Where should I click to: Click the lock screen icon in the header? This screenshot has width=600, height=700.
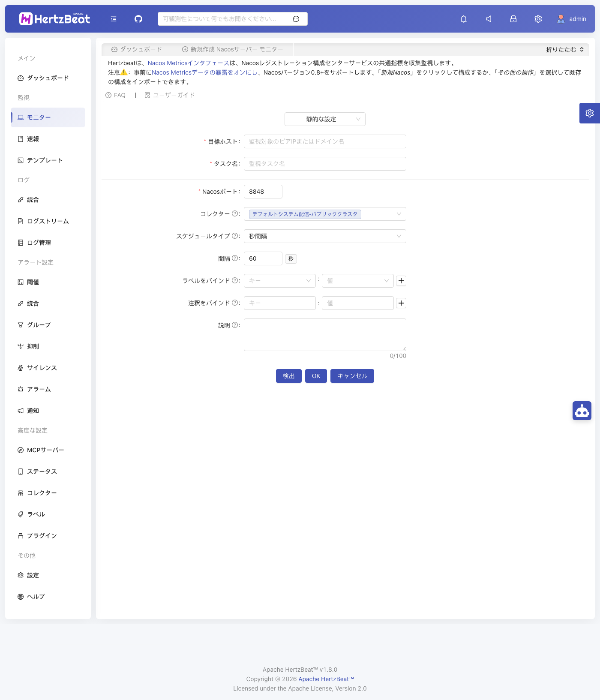pos(513,19)
